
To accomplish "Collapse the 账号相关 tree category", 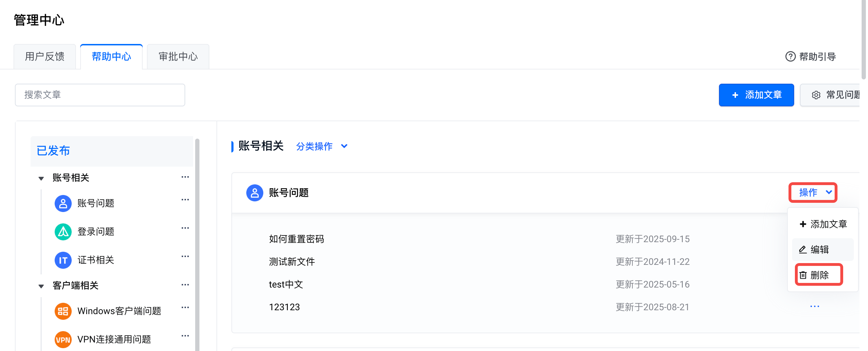I will click(x=41, y=178).
